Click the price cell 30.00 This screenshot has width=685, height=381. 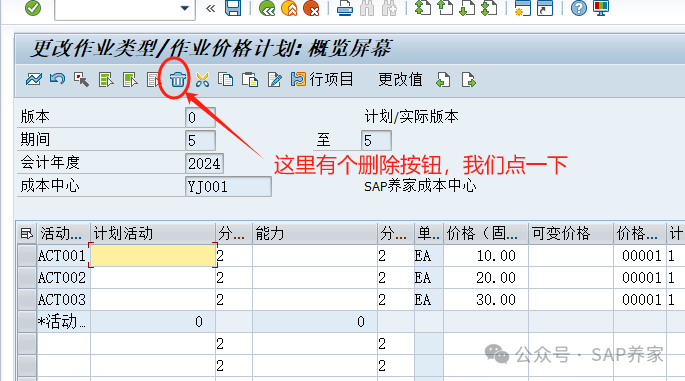pos(486,300)
